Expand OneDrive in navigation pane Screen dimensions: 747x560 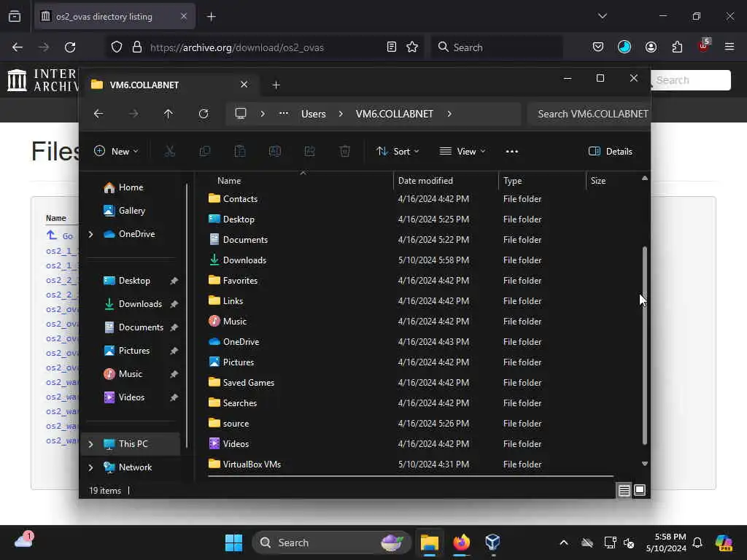point(90,234)
